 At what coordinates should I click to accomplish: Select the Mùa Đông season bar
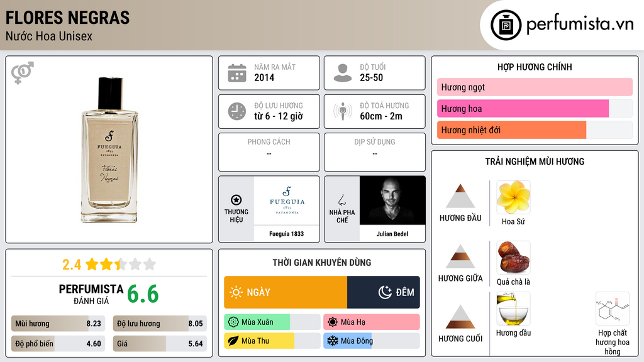(x=372, y=341)
